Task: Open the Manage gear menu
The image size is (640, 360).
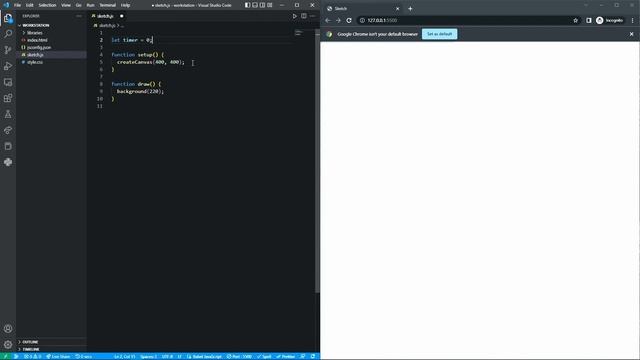Action: 8,344
